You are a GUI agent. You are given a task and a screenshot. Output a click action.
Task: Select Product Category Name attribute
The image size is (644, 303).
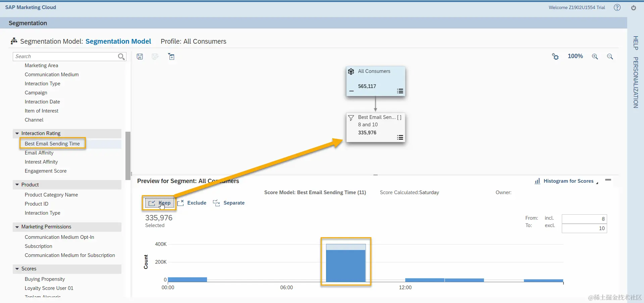51,195
